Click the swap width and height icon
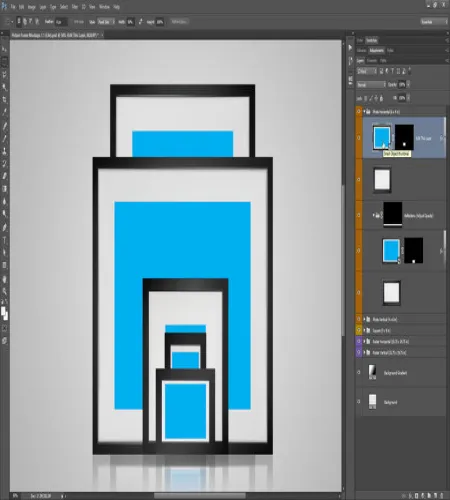This screenshot has width=450, height=500. pos(140,22)
